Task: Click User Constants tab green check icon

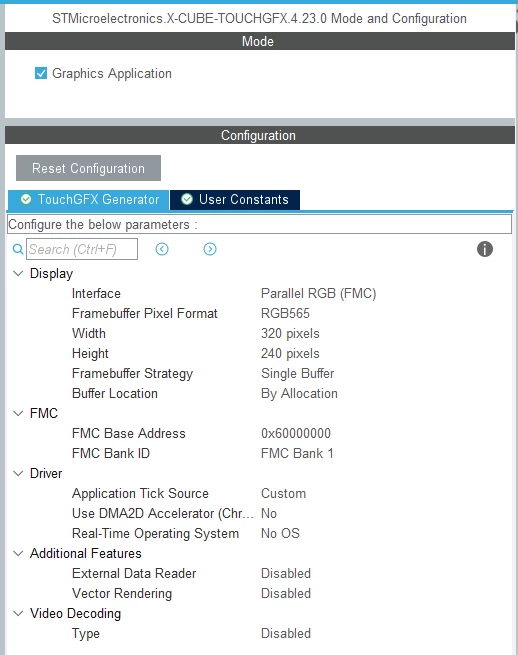Action: coord(187,199)
